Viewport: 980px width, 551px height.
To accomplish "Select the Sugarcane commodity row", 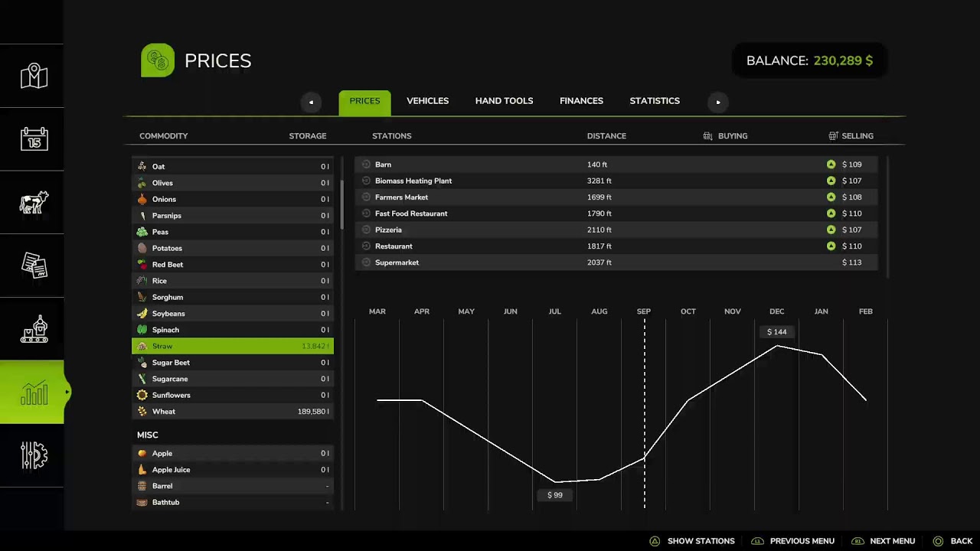I will [x=233, y=379].
